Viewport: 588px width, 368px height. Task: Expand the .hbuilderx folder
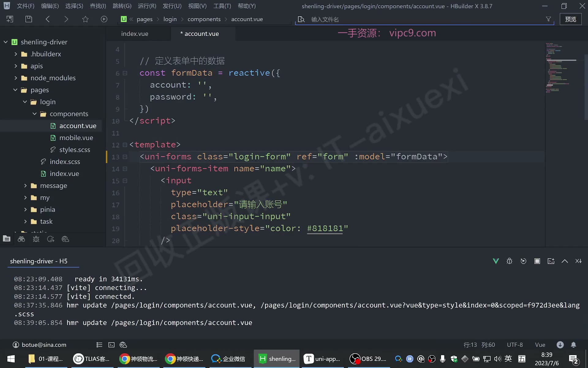tap(16, 54)
